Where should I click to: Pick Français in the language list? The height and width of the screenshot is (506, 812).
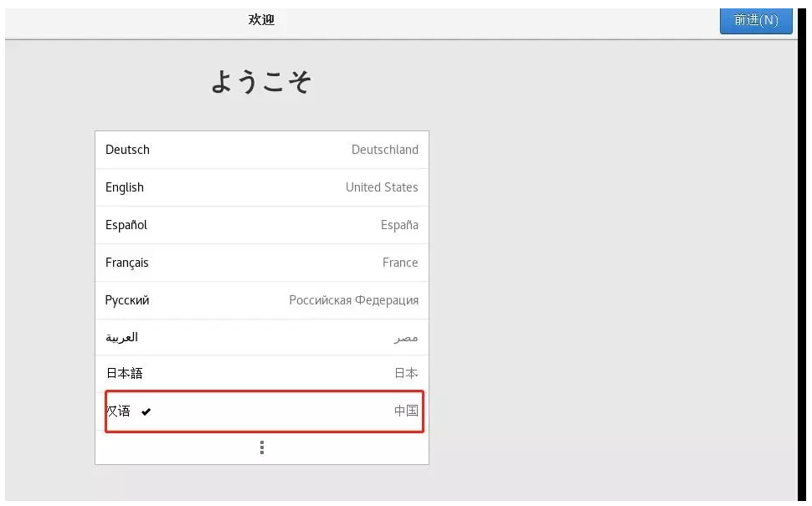coord(127,263)
